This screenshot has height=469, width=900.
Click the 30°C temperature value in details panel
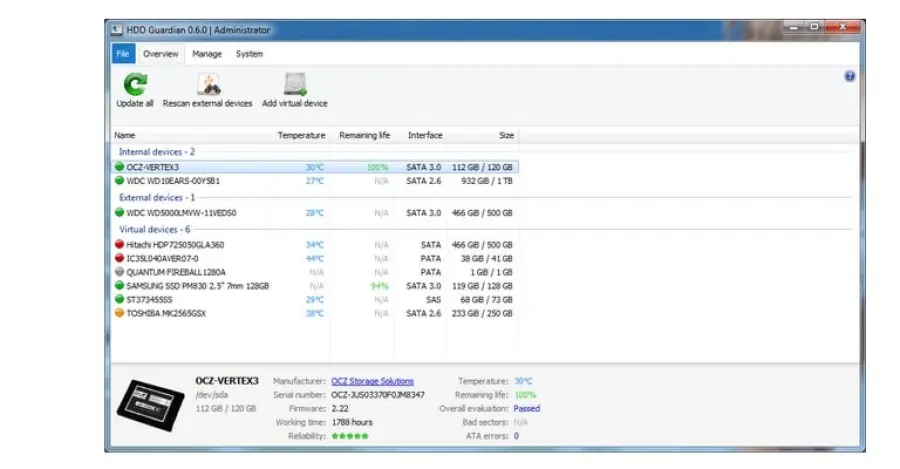(523, 381)
